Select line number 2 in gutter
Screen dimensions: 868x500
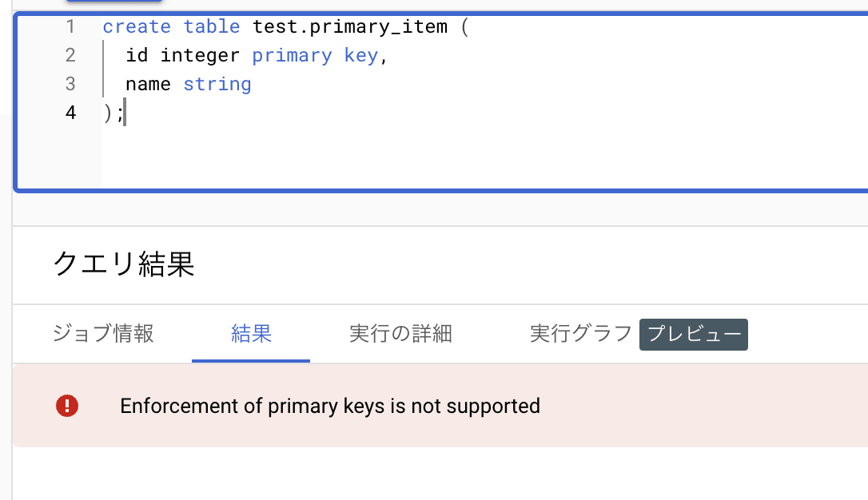(70, 55)
